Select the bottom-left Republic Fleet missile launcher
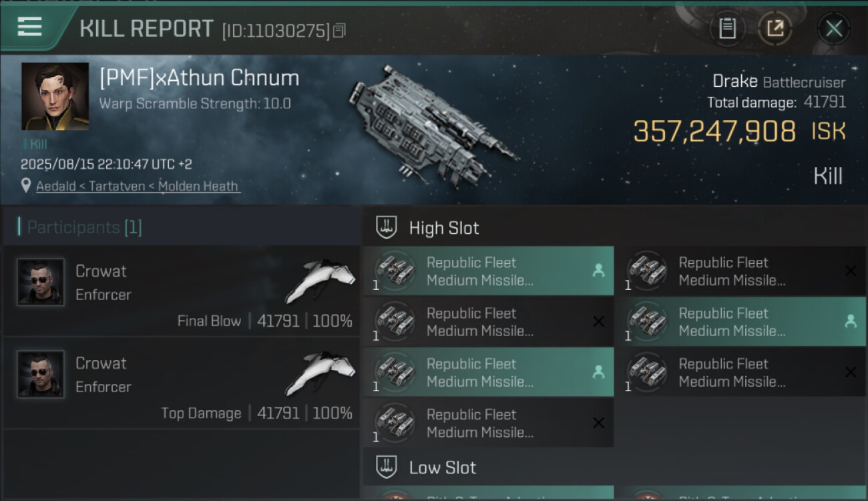 coord(488,424)
